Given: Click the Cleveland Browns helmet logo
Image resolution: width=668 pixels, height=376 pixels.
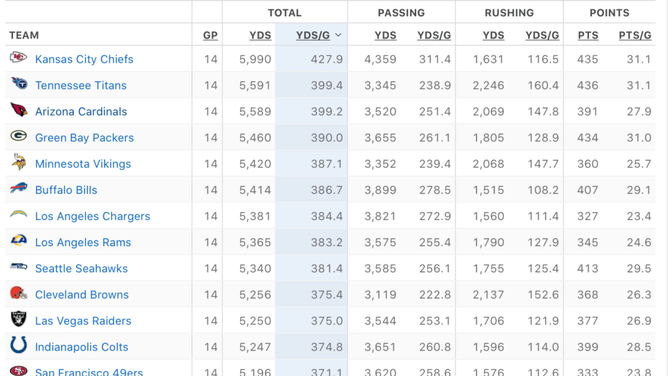Looking at the screenshot, I should pos(19,293).
